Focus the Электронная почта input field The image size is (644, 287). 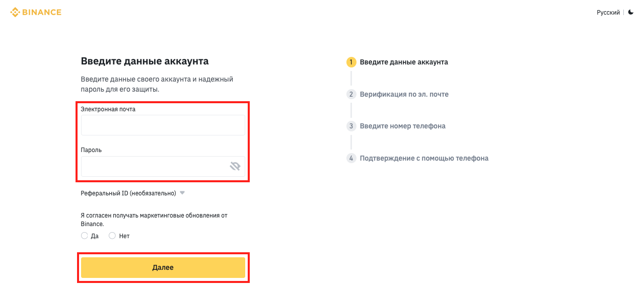[x=163, y=125]
